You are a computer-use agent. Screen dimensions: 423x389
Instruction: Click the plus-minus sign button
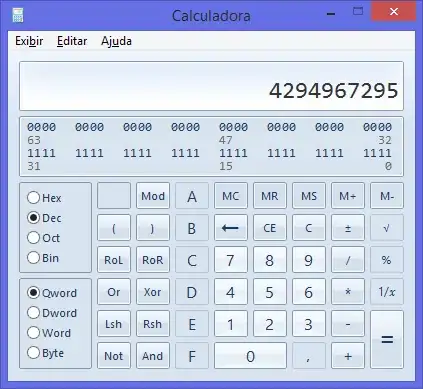click(348, 228)
